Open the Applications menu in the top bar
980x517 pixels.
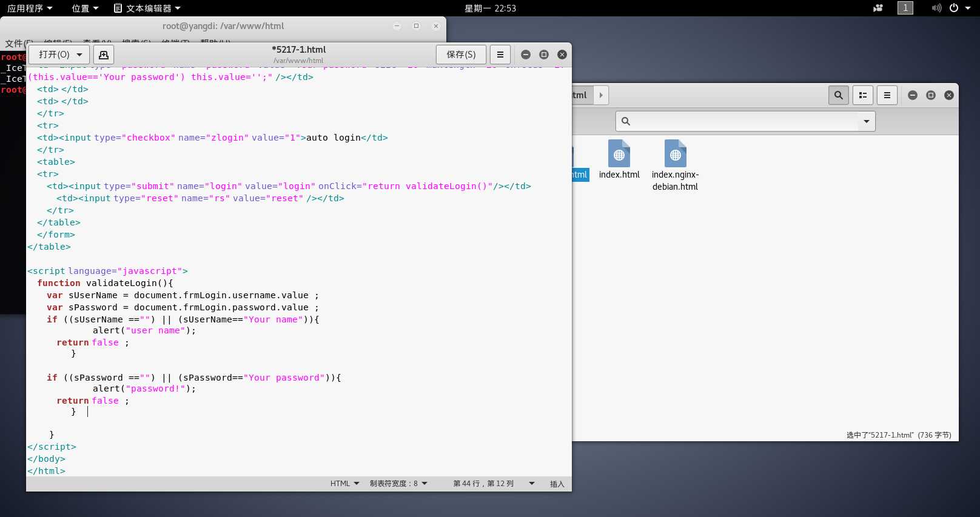(x=30, y=8)
